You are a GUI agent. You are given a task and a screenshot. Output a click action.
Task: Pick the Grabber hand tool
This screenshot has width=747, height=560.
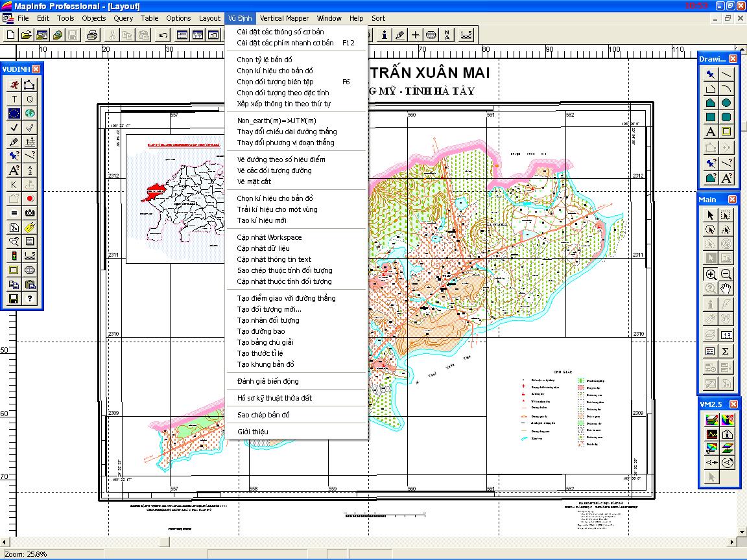tap(726, 288)
